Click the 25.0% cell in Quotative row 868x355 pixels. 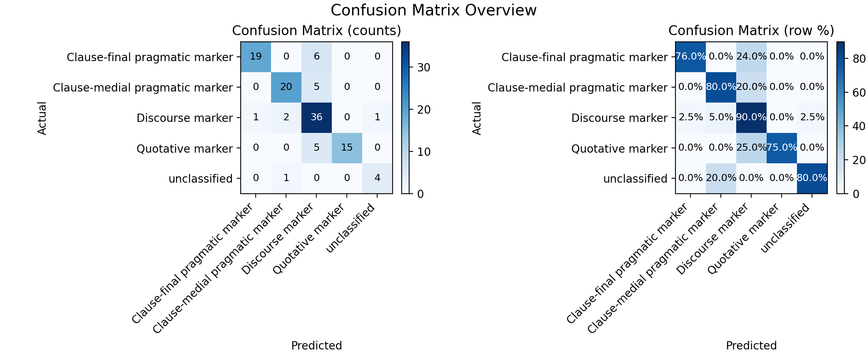[751, 148]
